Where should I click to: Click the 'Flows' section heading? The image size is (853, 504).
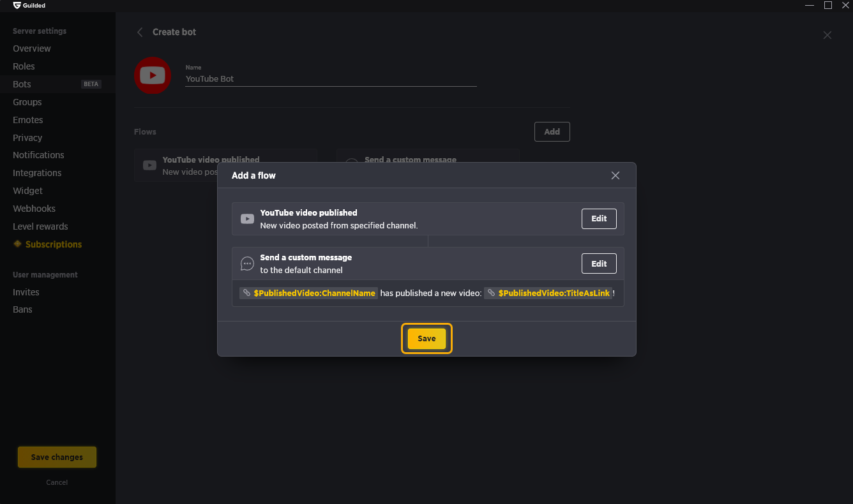click(x=145, y=132)
